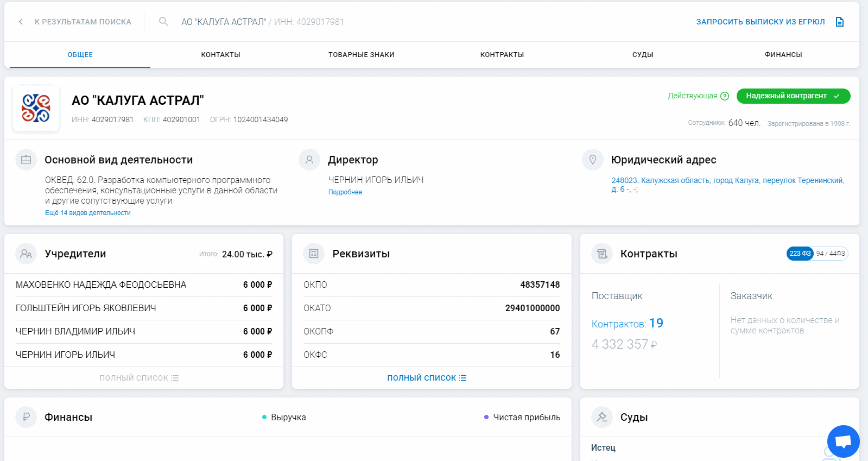Switch to the Общее tab
Viewport: 868px width, 461px height.
80,55
